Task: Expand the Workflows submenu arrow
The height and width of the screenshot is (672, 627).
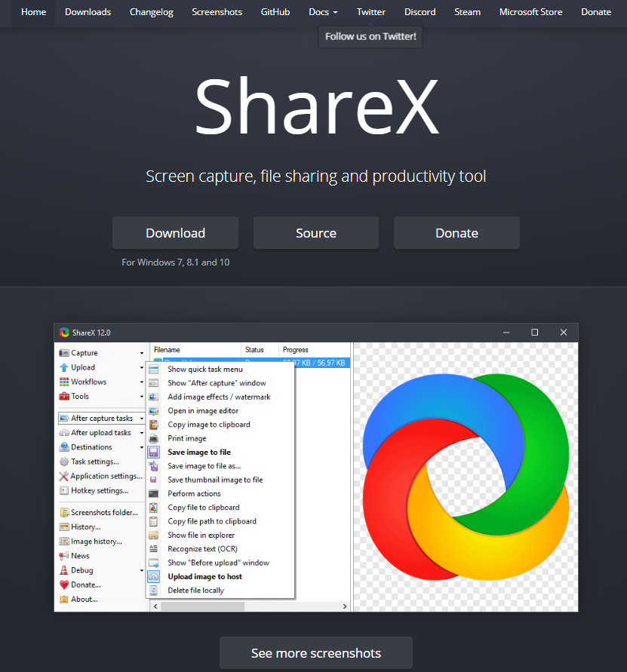Action: (142, 382)
